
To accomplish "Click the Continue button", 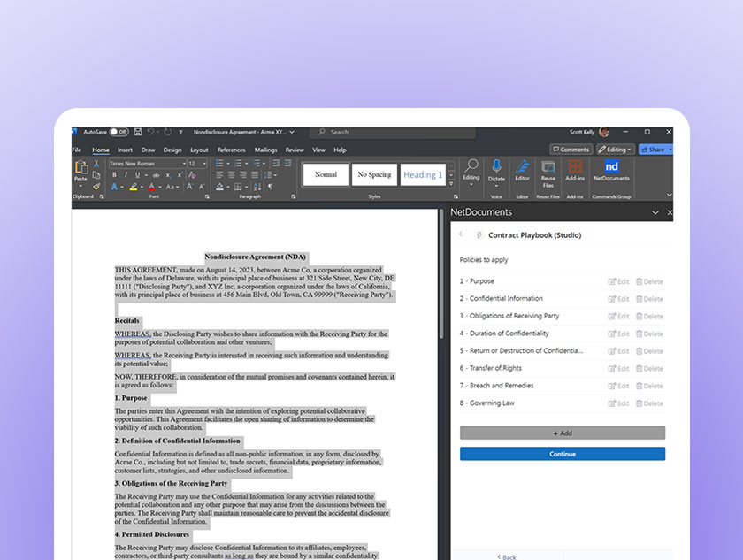I will point(563,454).
